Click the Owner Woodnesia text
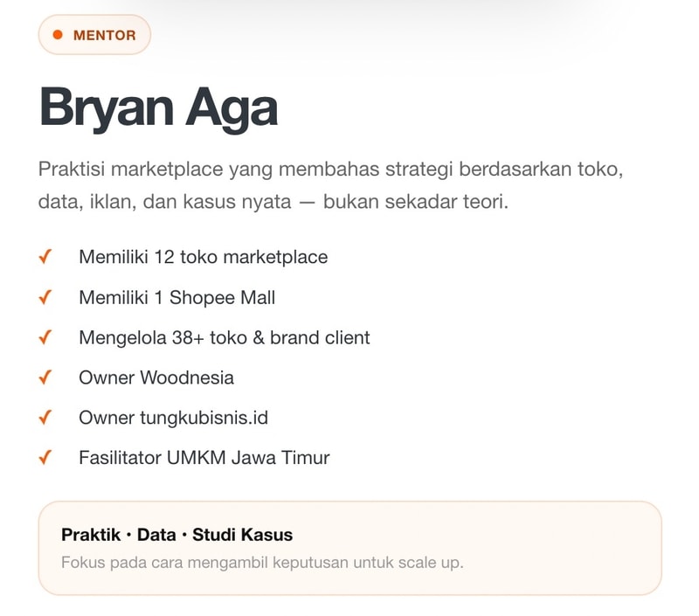The width and height of the screenshot is (699, 616). point(156,377)
